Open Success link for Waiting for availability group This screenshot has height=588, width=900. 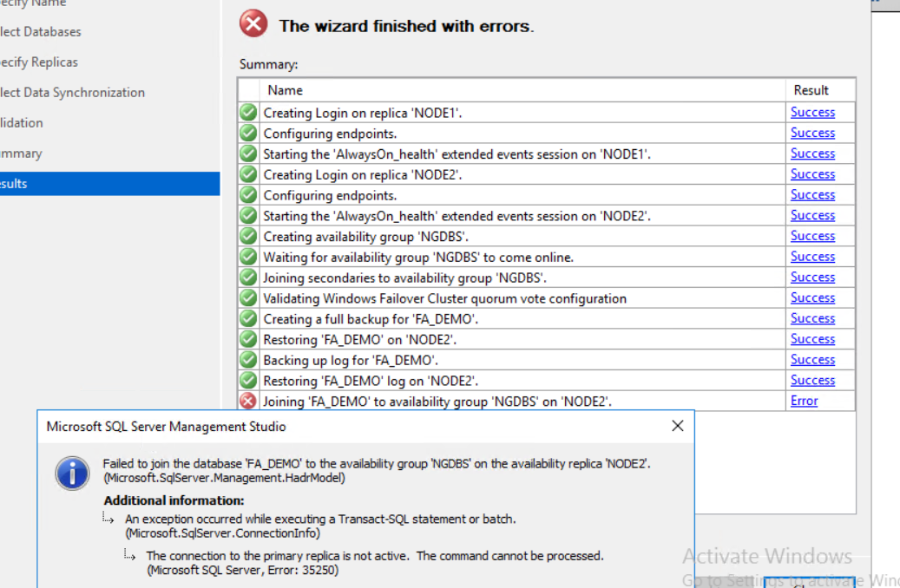(x=812, y=257)
